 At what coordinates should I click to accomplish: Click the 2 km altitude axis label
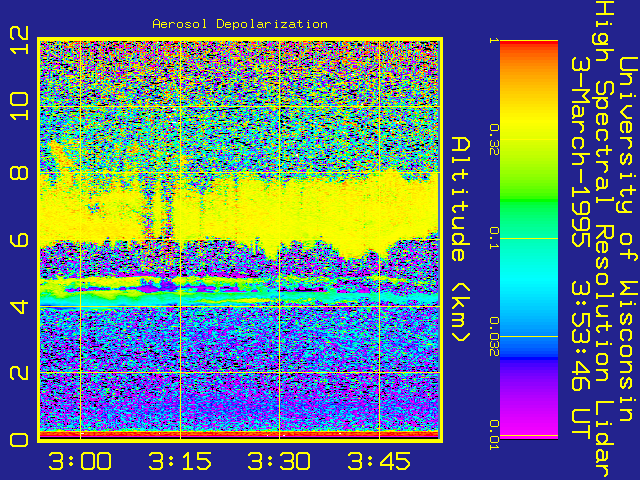pyautogui.click(x=20, y=373)
